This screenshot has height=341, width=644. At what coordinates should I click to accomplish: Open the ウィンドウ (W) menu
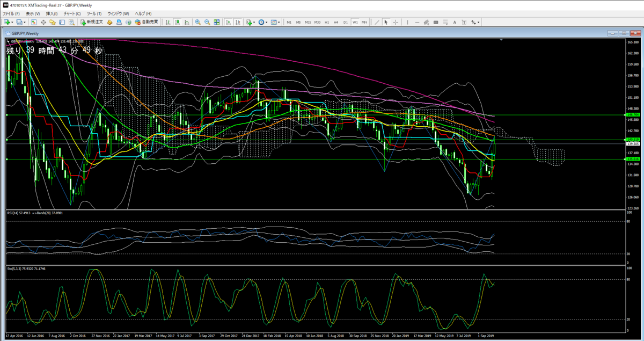click(118, 13)
